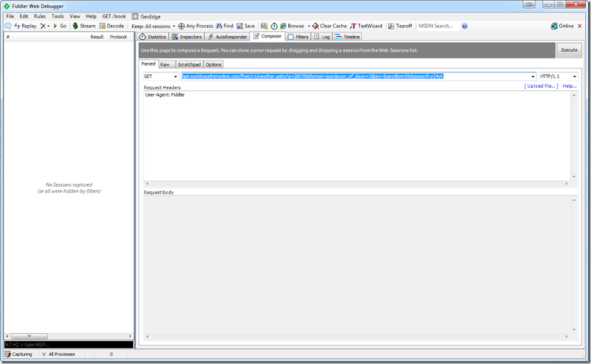Expand the Browse dropdown arrow
The width and height of the screenshot is (591, 364).
pyautogui.click(x=309, y=26)
